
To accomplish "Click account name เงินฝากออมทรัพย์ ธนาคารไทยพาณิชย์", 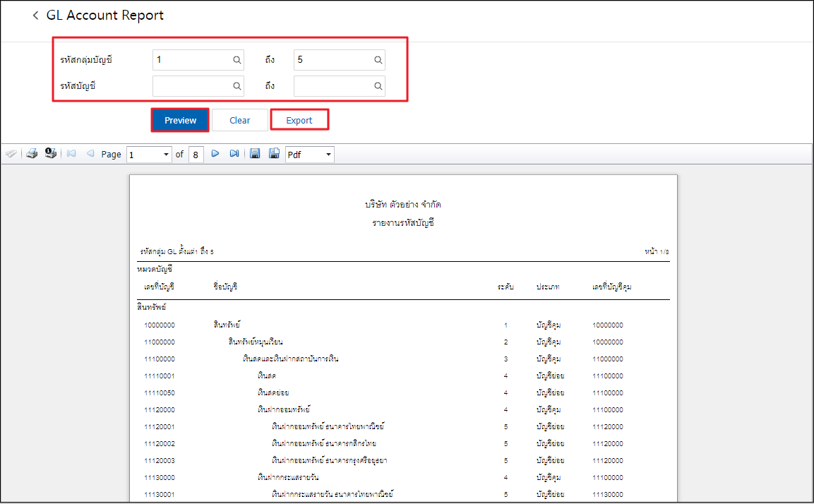I will (x=328, y=426).
